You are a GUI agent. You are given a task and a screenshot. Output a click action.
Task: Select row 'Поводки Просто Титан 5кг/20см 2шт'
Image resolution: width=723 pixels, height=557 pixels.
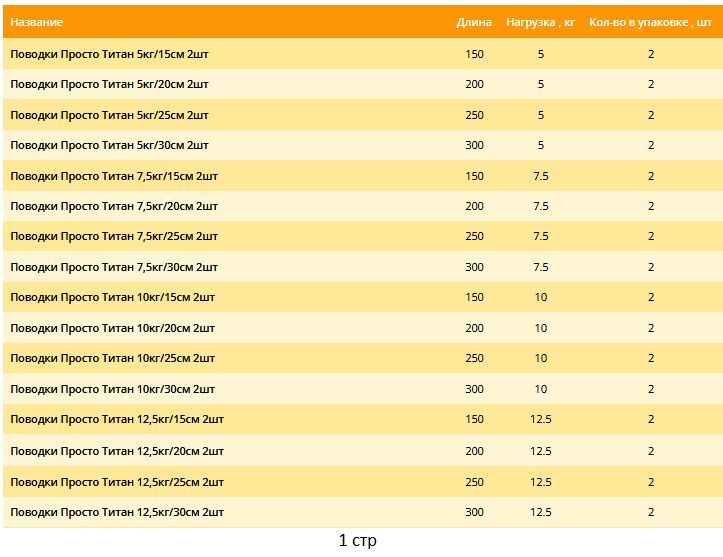[x=363, y=84]
